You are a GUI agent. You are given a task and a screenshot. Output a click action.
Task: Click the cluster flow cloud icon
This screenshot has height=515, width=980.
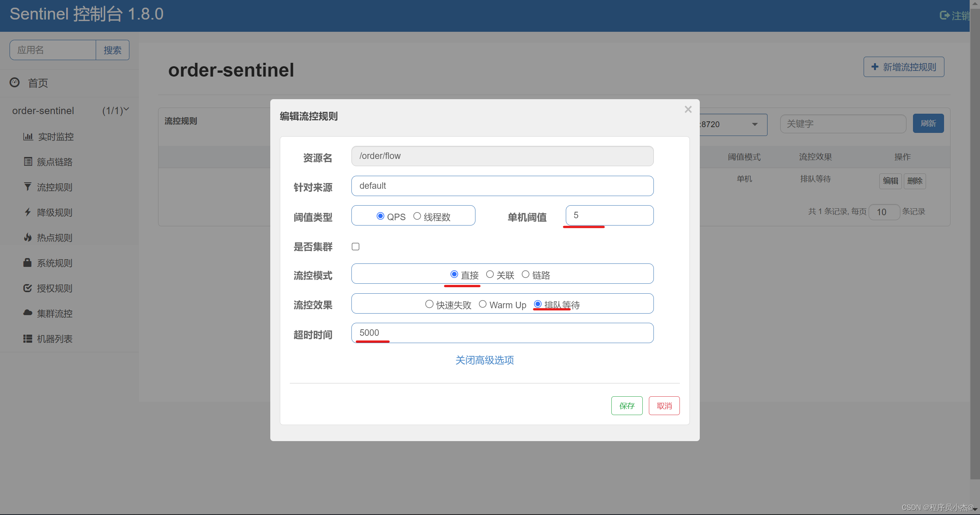pos(28,313)
